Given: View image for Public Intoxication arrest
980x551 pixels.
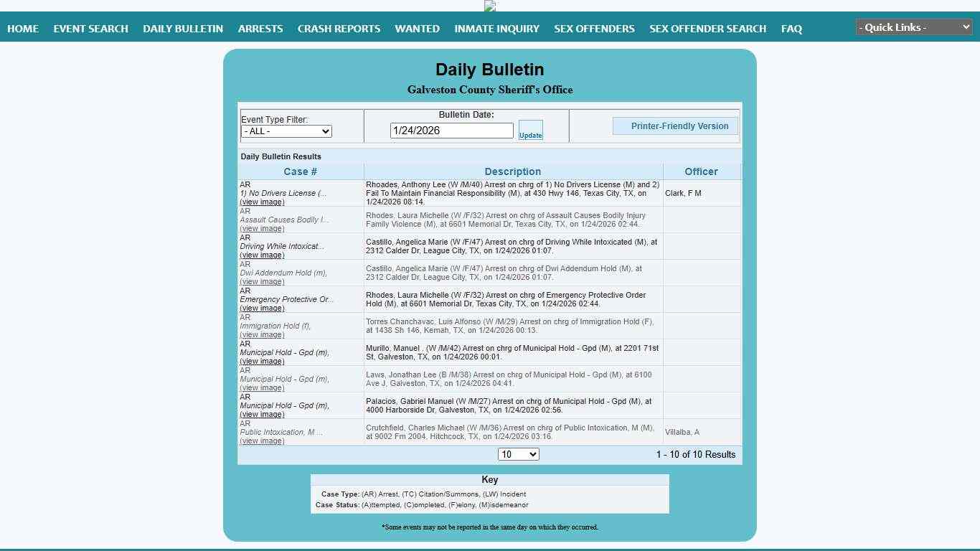Looking at the screenshot, I should click(x=262, y=441).
